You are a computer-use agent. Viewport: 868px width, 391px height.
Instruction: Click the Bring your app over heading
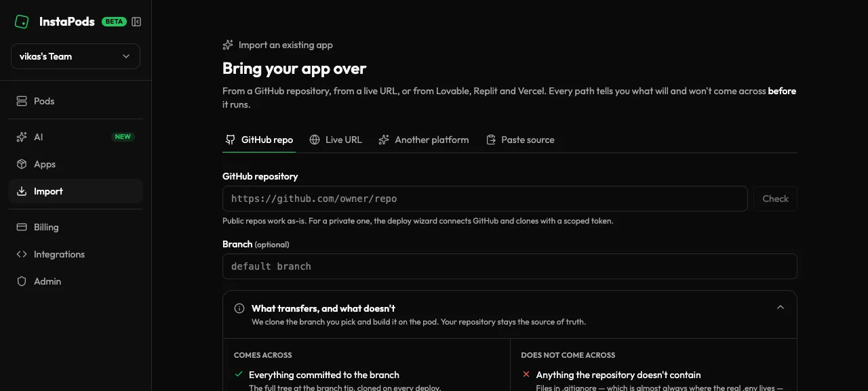point(294,68)
